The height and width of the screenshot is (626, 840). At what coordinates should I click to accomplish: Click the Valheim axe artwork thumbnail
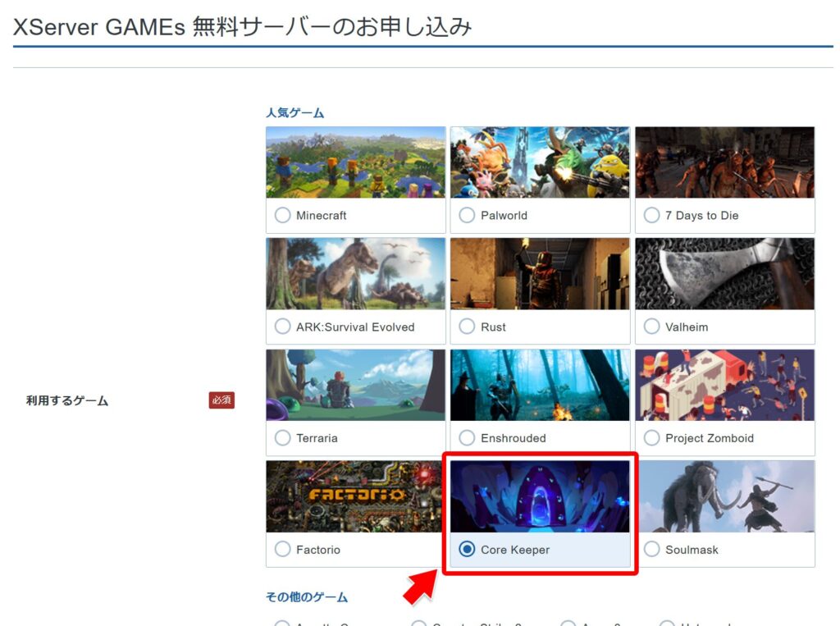pos(724,274)
